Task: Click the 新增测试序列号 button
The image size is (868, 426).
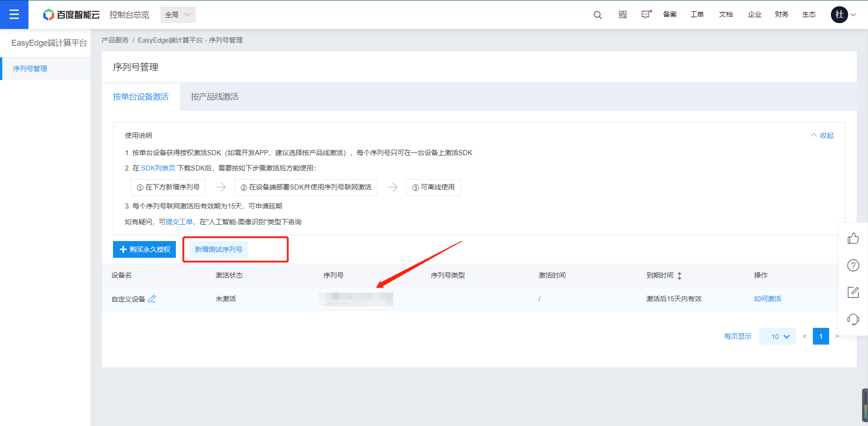Action: pyautogui.click(x=219, y=249)
